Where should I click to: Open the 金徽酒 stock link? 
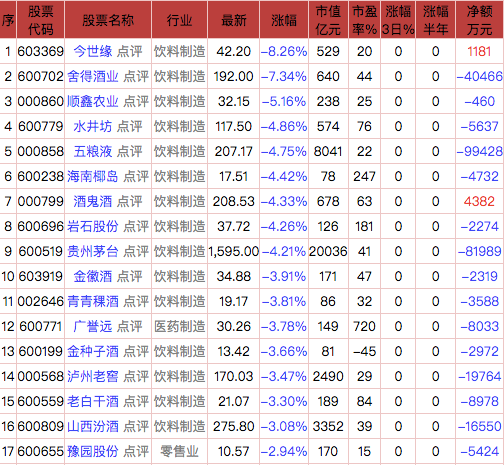click(x=93, y=276)
